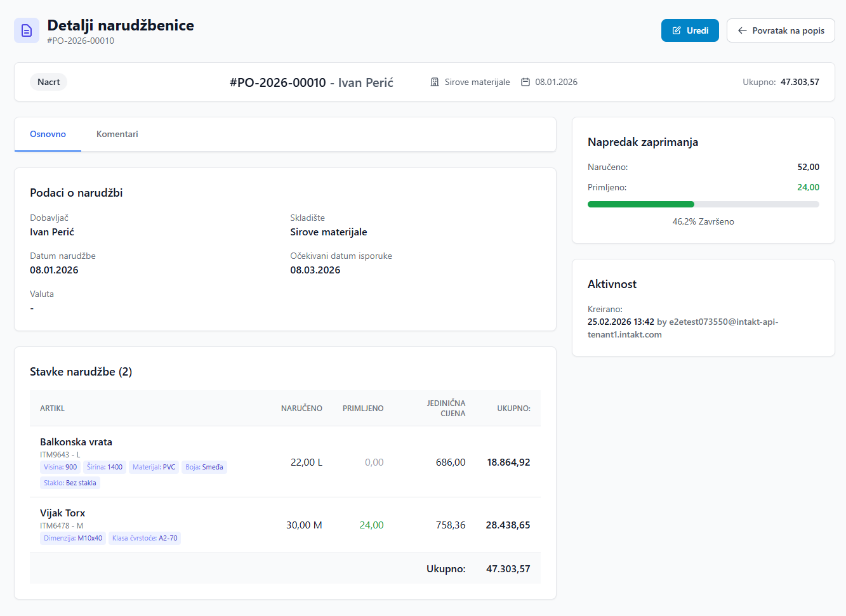Switch to the Komentari tab
The image size is (846, 616).
117,134
